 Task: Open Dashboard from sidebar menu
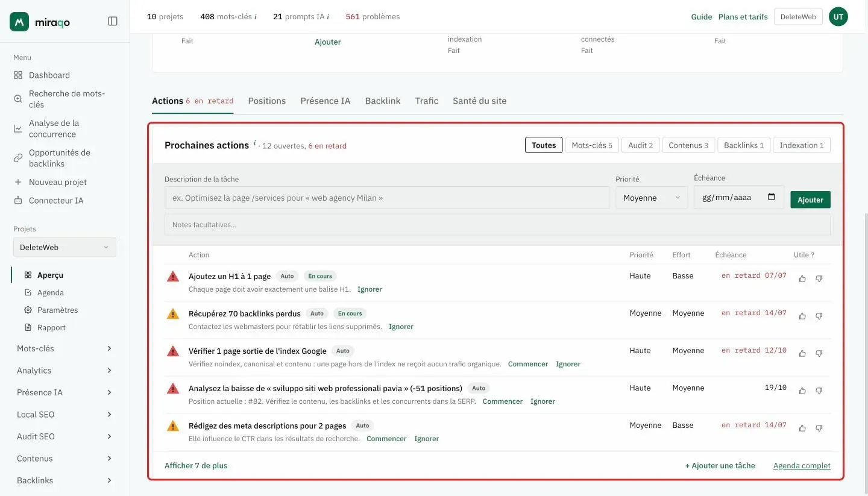point(49,75)
